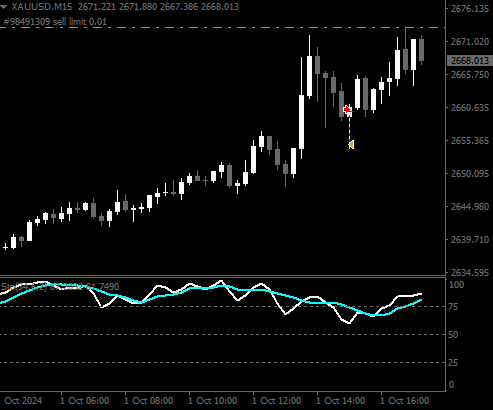This screenshot has height=410, width=493.
Task: Expand the triangle beside XAUUSD,M15 title
Action: [4, 7]
